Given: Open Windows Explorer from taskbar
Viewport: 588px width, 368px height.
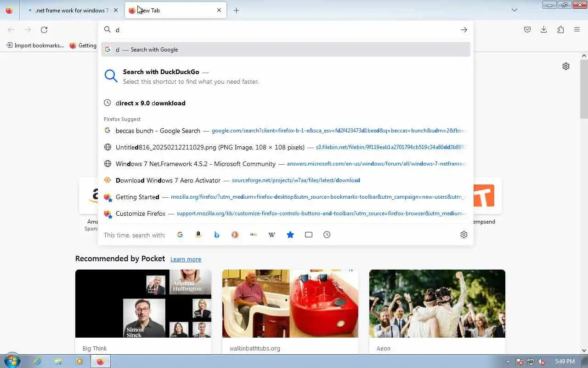Looking at the screenshot, I should coord(58,362).
